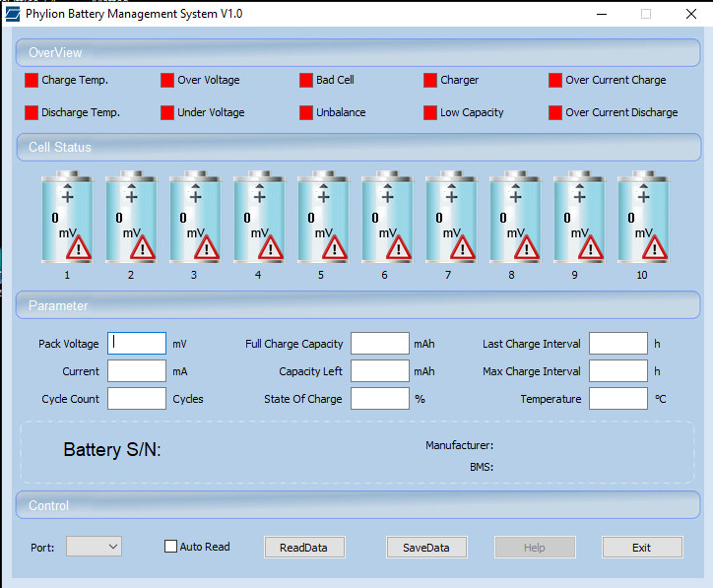Click the cell 1 battery icon
Screen dimensions: 713x588
coord(66,218)
